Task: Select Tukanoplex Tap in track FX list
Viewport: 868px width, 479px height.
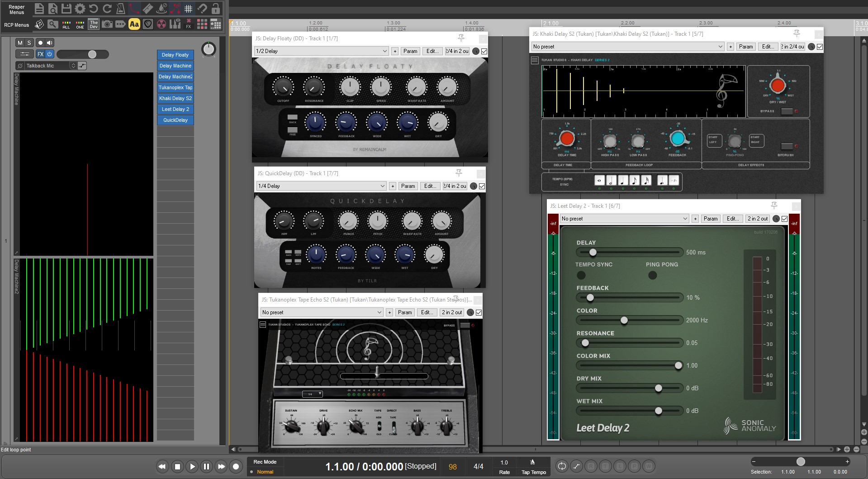Action: pos(175,87)
